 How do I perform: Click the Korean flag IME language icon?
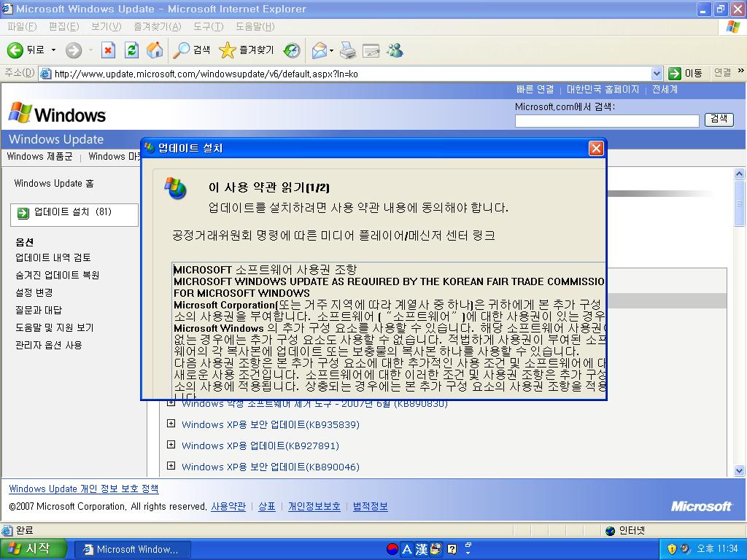(x=392, y=549)
